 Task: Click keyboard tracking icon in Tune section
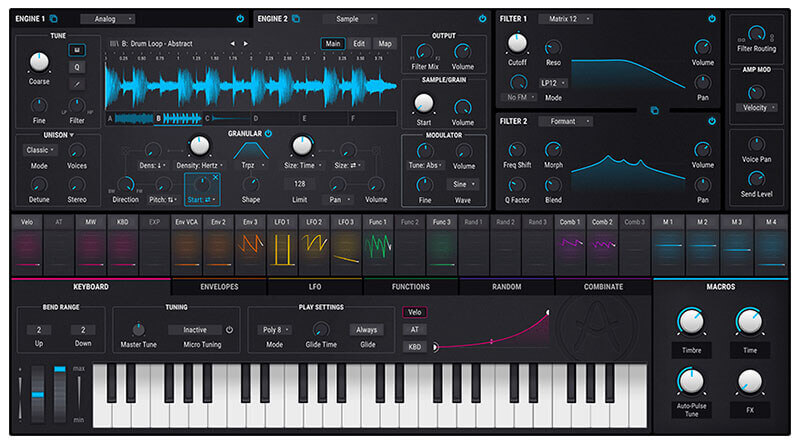pyautogui.click(x=77, y=50)
